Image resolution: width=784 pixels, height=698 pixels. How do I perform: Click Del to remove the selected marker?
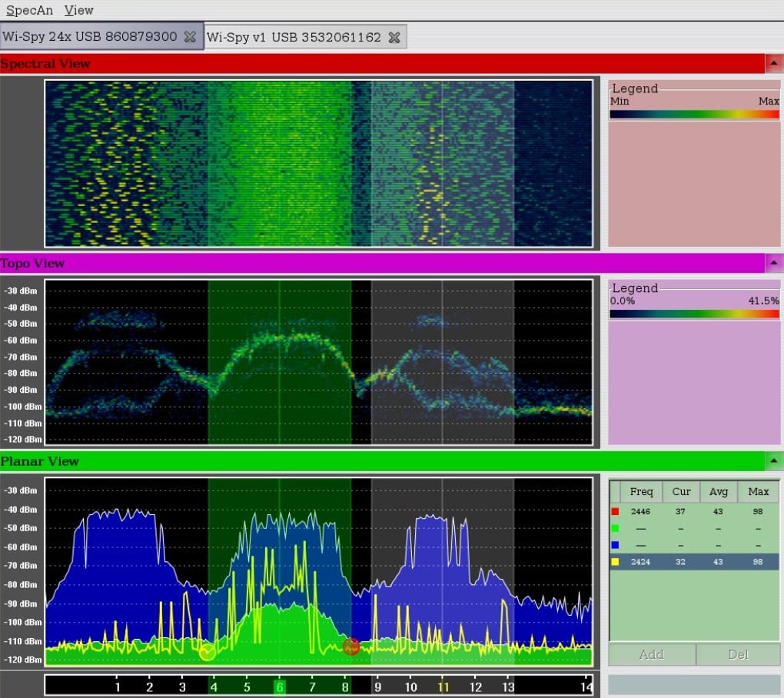pos(738,655)
